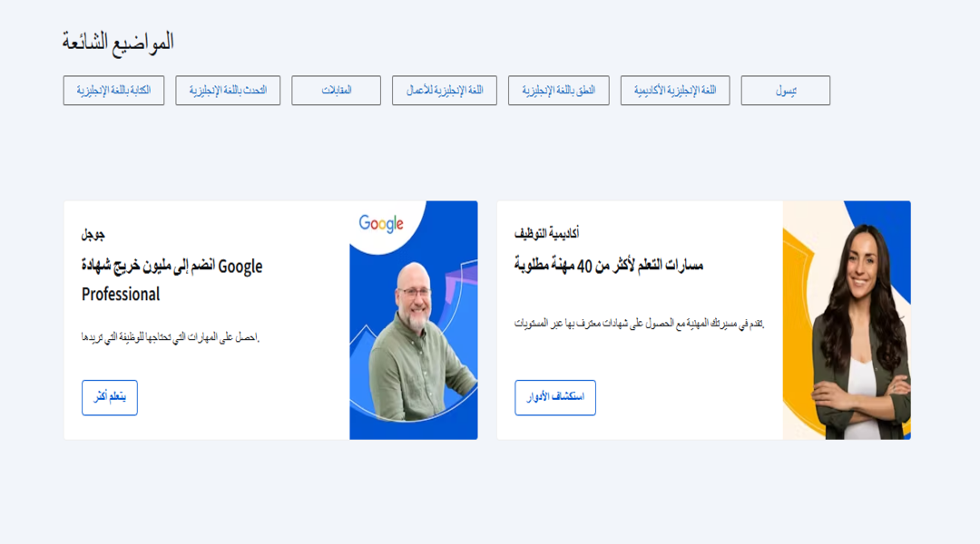Choose the المقابلات topic
The image size is (980, 544).
337,91
